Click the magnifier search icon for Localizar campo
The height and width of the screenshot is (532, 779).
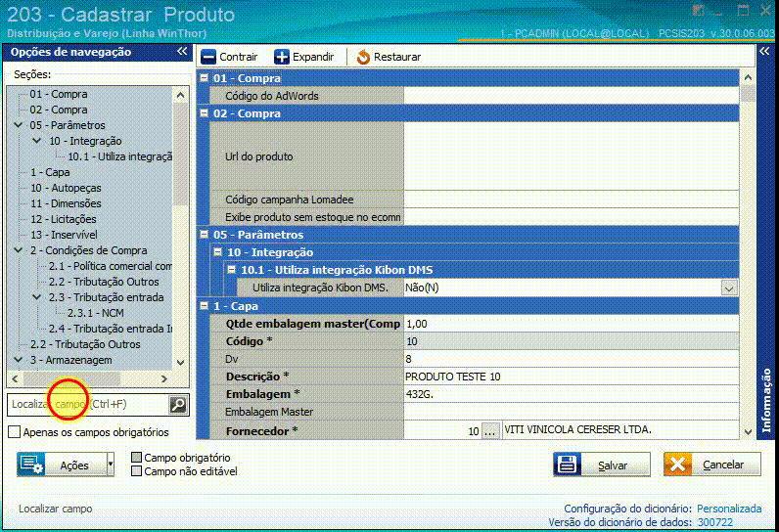pyautogui.click(x=178, y=405)
